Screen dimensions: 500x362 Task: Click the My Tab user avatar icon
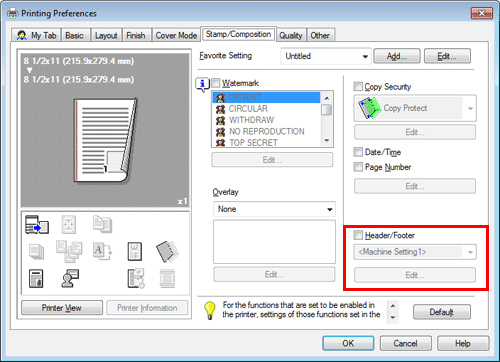(21, 35)
